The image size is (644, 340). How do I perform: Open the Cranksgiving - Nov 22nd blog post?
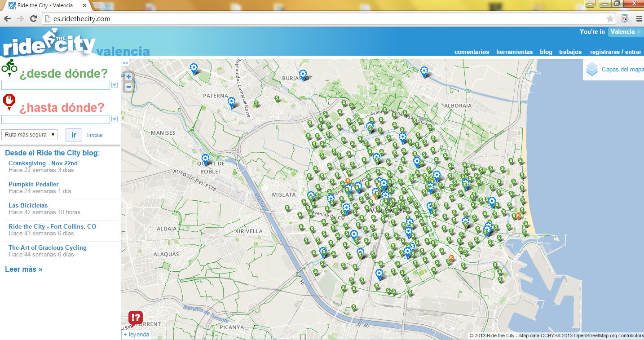43,163
